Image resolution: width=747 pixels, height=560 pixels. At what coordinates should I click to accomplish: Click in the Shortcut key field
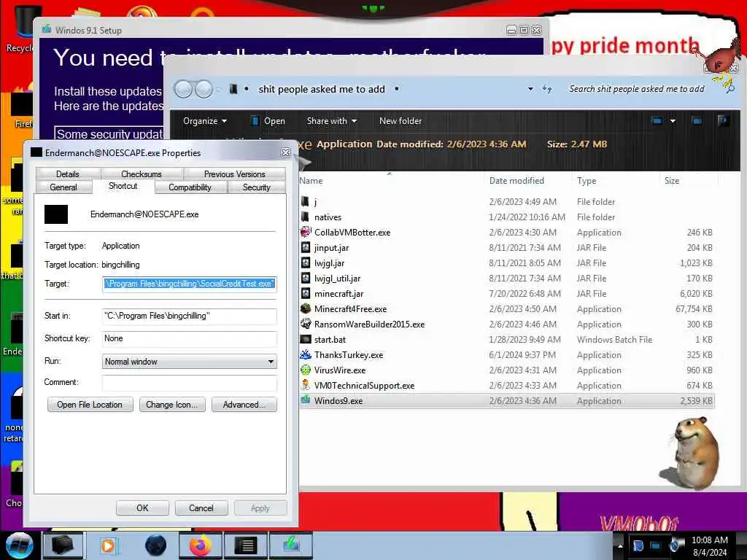click(190, 338)
